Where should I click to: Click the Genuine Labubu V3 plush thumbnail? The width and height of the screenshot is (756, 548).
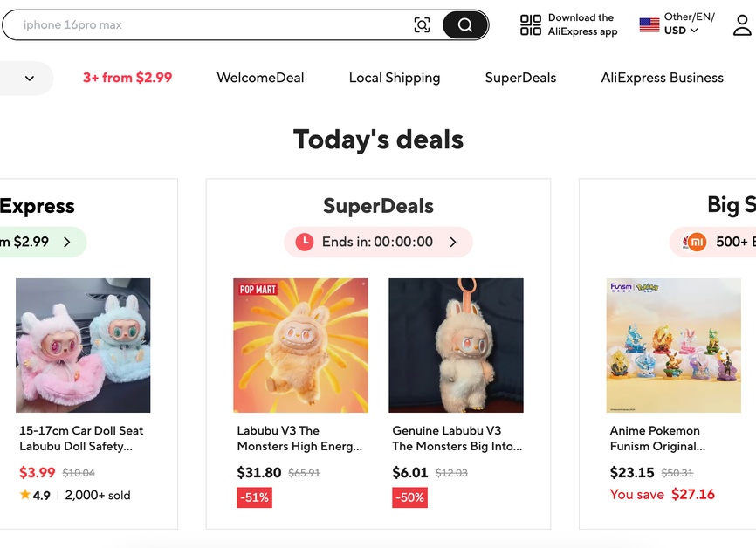456,346
